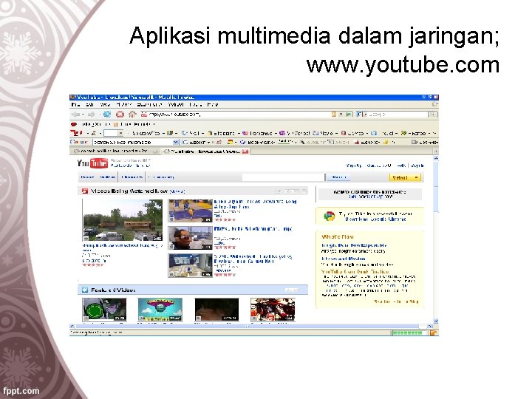
Task: Click the Download Google Chrome link
Action: (375, 219)
